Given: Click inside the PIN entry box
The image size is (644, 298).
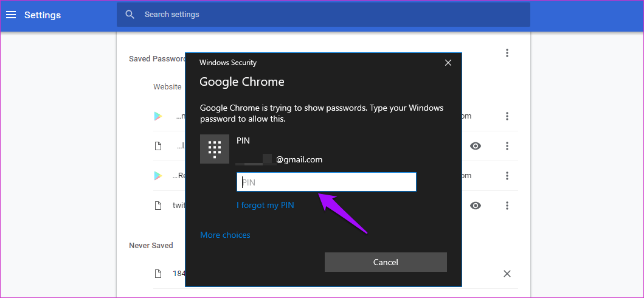Looking at the screenshot, I should coord(327,182).
